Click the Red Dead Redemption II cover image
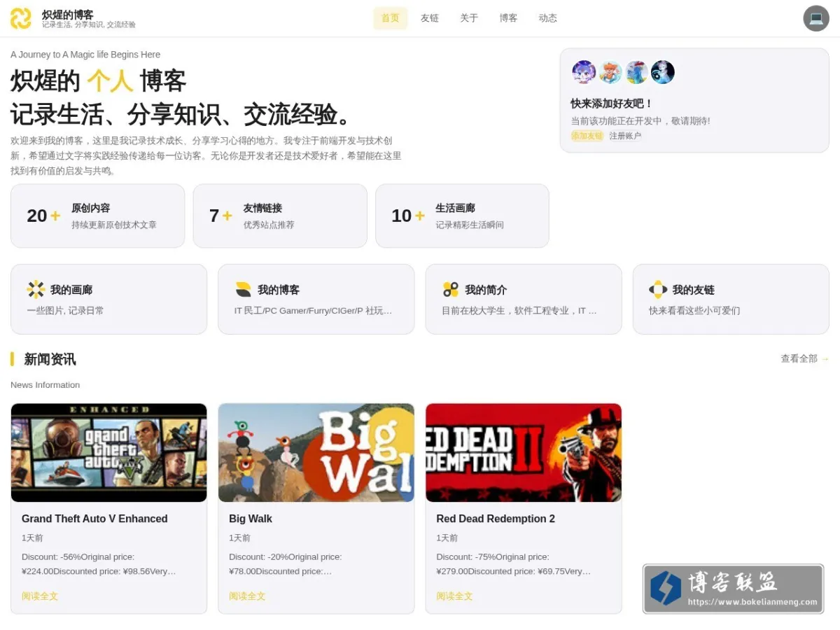The width and height of the screenshot is (840, 630). pyautogui.click(x=524, y=453)
